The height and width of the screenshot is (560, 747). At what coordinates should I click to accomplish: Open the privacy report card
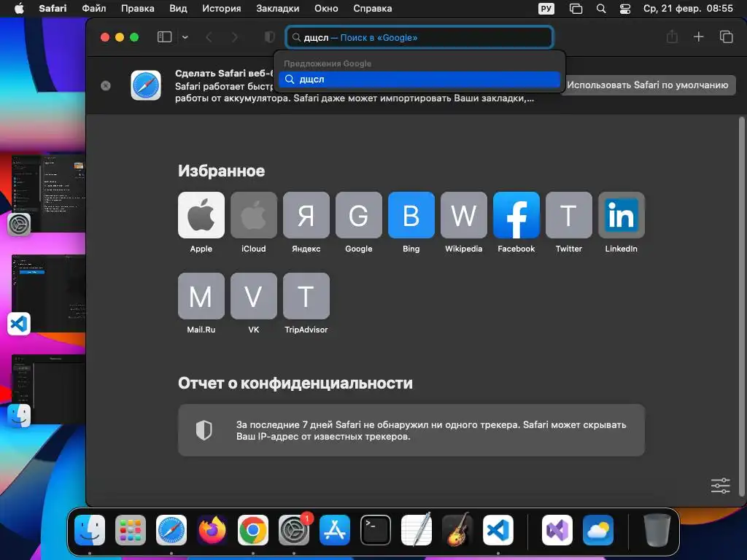point(411,430)
